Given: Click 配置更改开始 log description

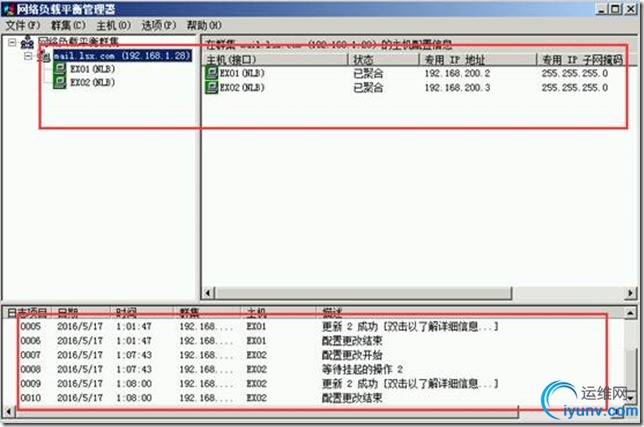Looking at the screenshot, I should coord(352,355).
